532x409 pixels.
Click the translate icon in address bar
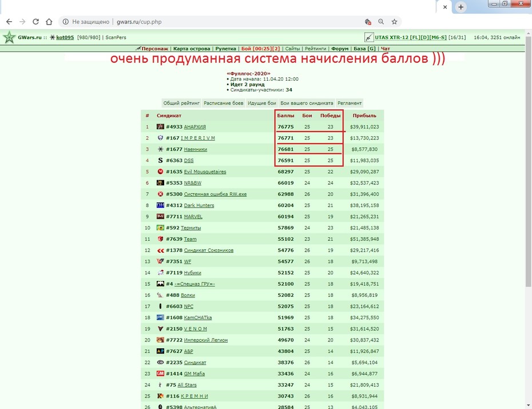(368, 22)
